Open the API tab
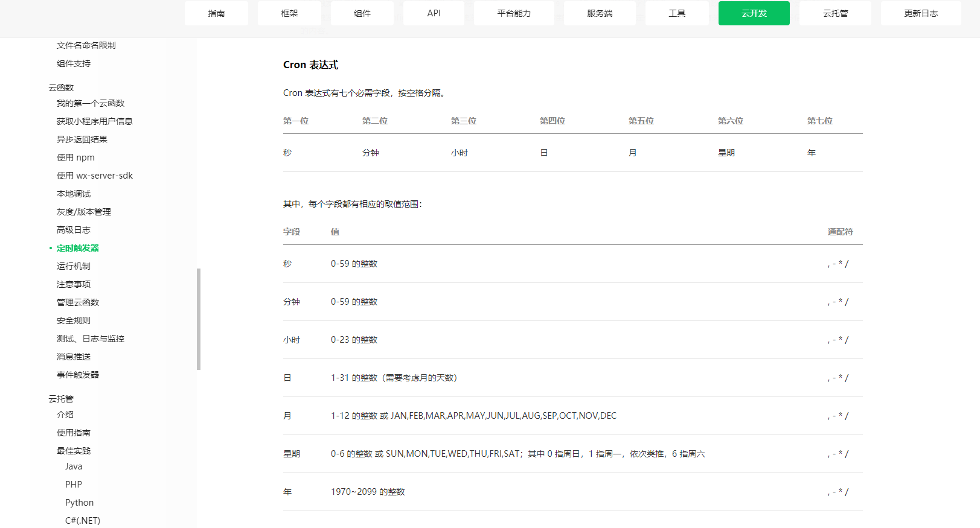 (x=434, y=13)
